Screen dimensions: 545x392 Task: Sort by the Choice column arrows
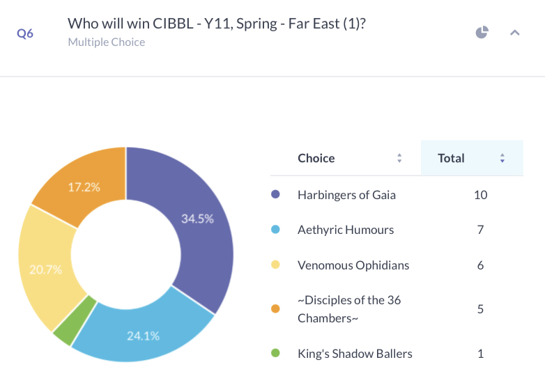click(x=399, y=158)
